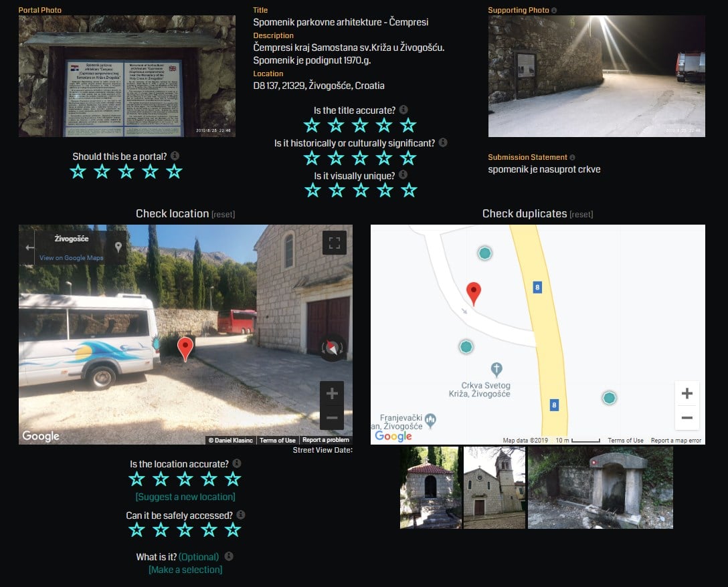
Task: Zoom out on the Street View
Action: [332, 418]
